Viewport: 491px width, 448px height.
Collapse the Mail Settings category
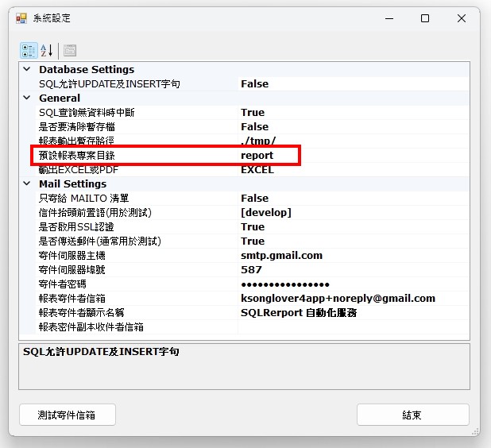27,184
